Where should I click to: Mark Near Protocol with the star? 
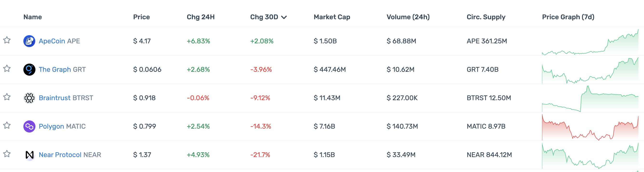pos(7,154)
